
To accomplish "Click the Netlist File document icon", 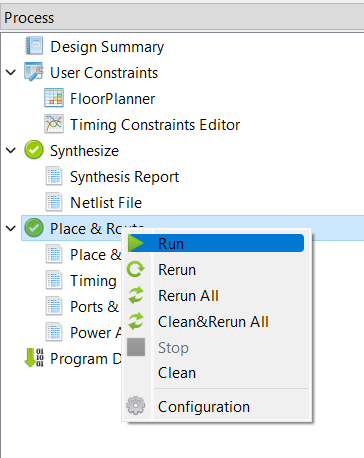I will [54, 202].
